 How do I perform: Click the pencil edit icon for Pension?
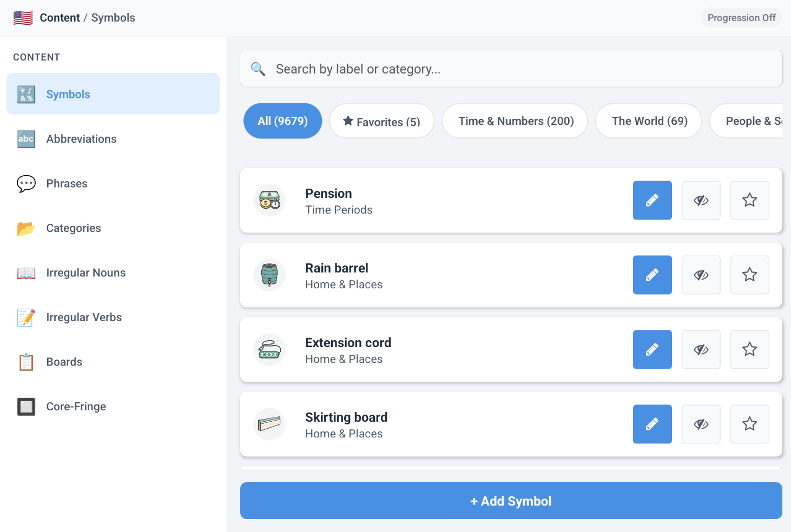pos(652,200)
